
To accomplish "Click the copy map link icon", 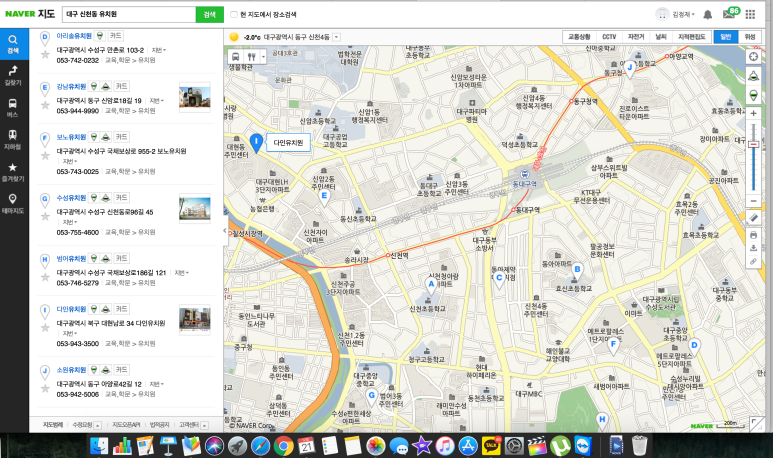I will tap(753, 261).
